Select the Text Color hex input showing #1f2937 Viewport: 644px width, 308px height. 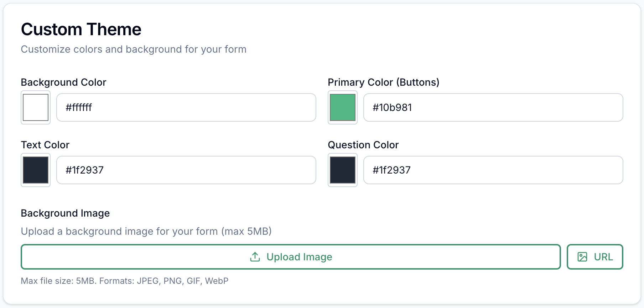pyautogui.click(x=186, y=170)
